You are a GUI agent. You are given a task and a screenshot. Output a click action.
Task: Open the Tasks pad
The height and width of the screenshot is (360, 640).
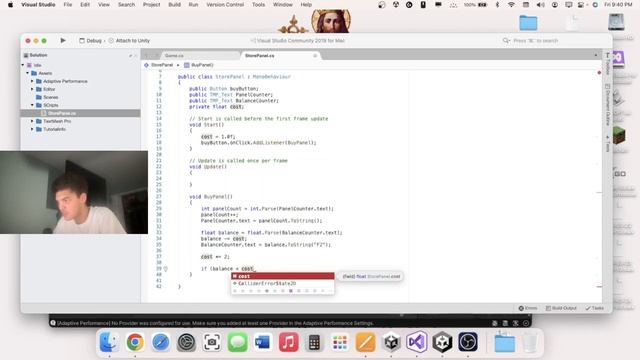(594, 308)
